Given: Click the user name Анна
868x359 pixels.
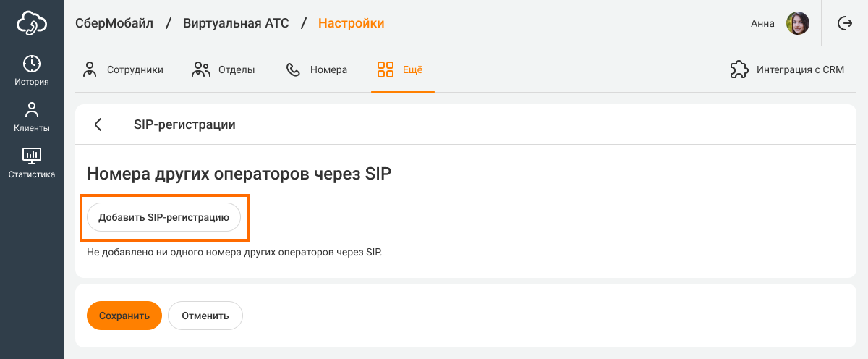Looking at the screenshot, I should point(762,23).
